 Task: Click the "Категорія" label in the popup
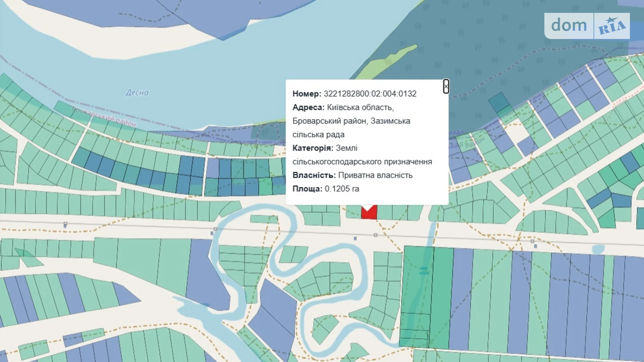pyautogui.click(x=313, y=148)
